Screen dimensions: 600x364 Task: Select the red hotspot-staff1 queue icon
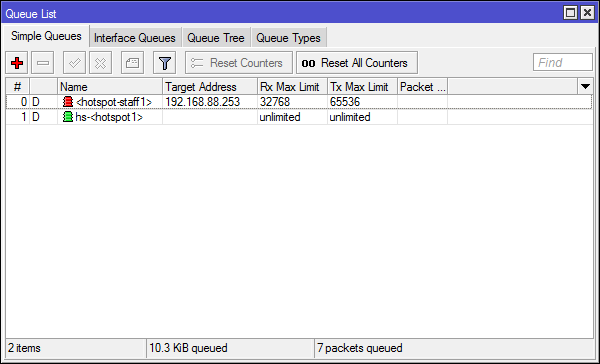click(x=68, y=102)
